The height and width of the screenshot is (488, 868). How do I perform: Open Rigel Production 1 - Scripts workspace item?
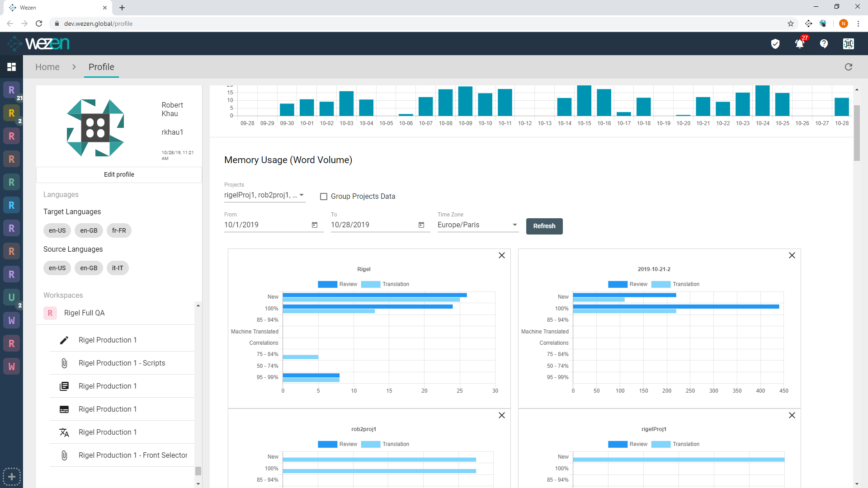pos(122,363)
